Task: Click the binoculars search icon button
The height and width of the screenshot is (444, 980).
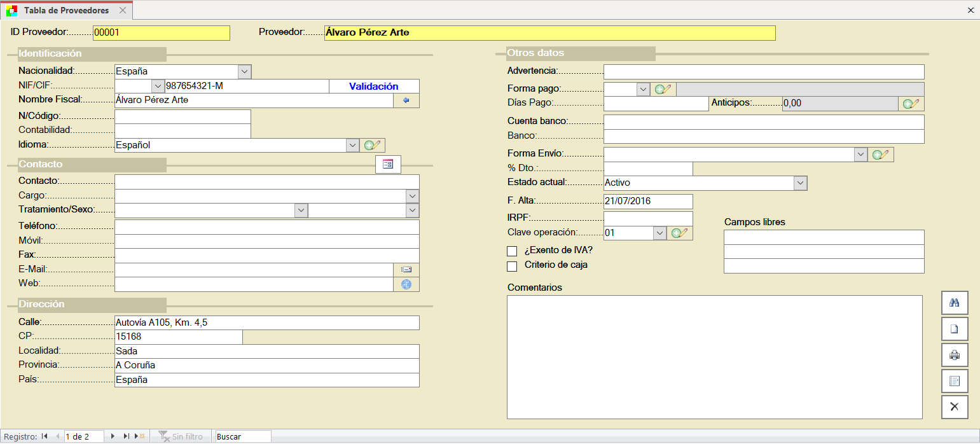Action: click(954, 303)
